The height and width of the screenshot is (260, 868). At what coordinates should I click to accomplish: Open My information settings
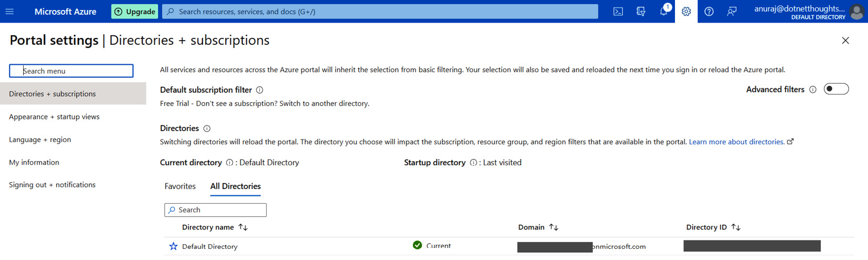[34, 162]
